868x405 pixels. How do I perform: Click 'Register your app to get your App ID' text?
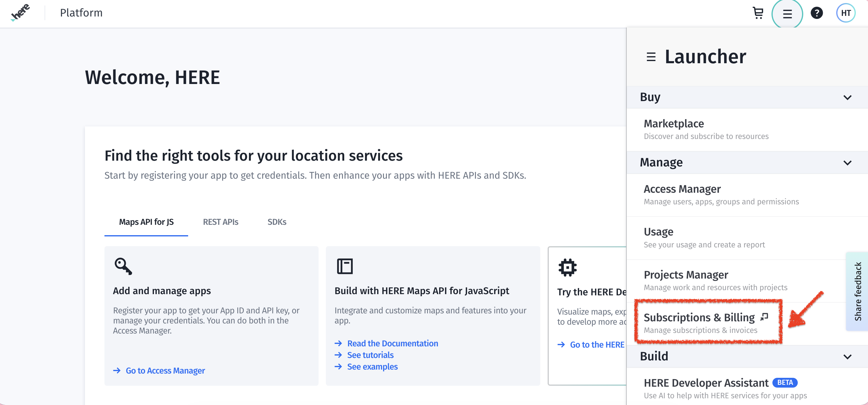[x=206, y=320]
